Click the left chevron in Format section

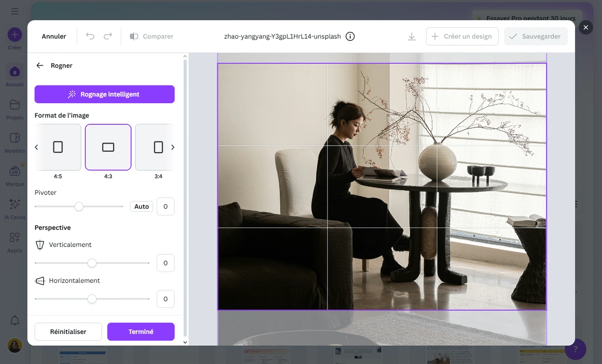(x=36, y=147)
